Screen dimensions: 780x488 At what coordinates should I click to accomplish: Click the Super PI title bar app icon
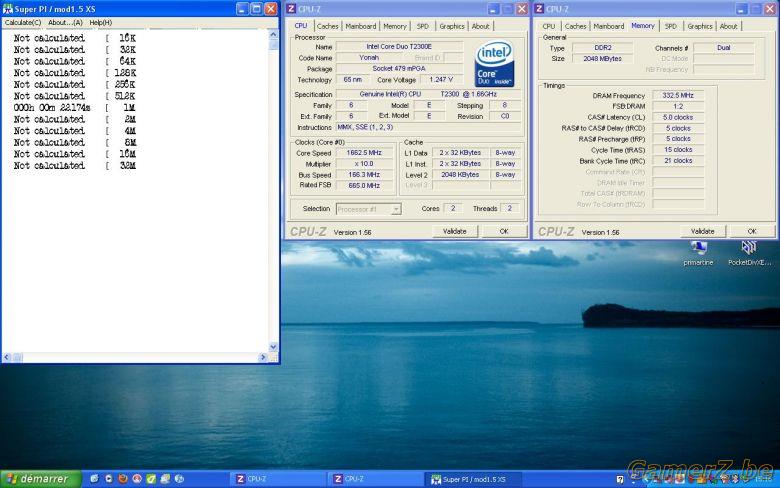pos(7,9)
